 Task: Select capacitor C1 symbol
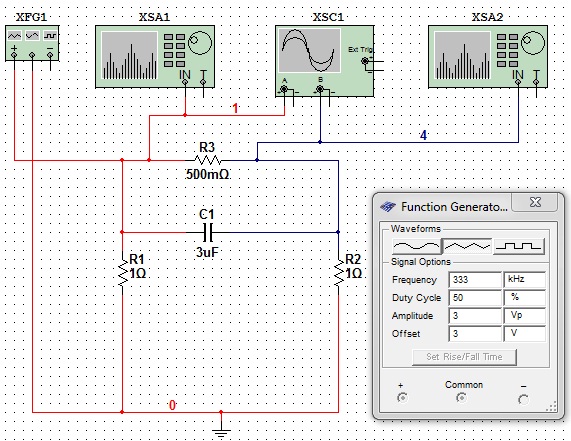click(208, 232)
